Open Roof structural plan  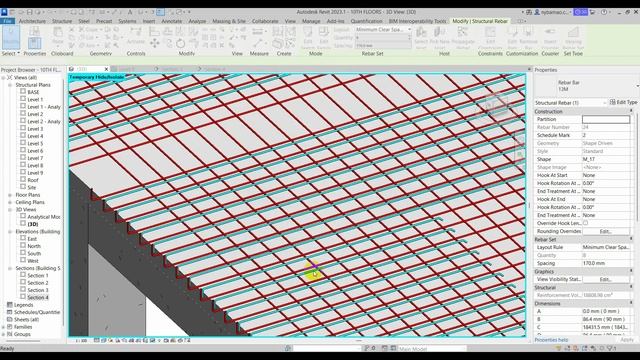(33, 180)
